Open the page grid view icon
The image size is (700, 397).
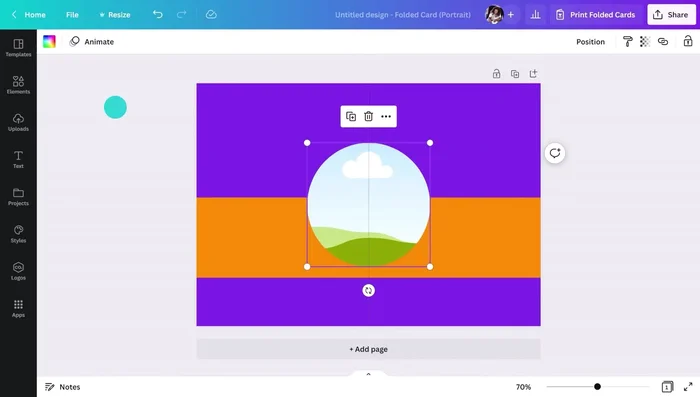[x=667, y=387]
